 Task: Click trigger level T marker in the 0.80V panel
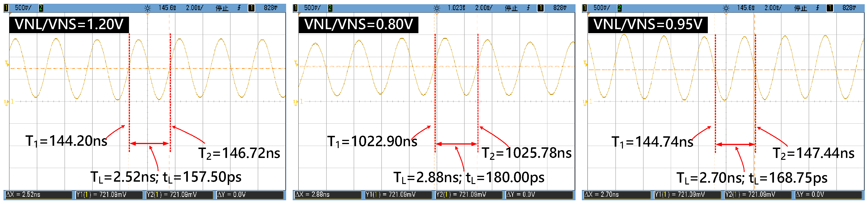pyautogui.click(x=296, y=63)
